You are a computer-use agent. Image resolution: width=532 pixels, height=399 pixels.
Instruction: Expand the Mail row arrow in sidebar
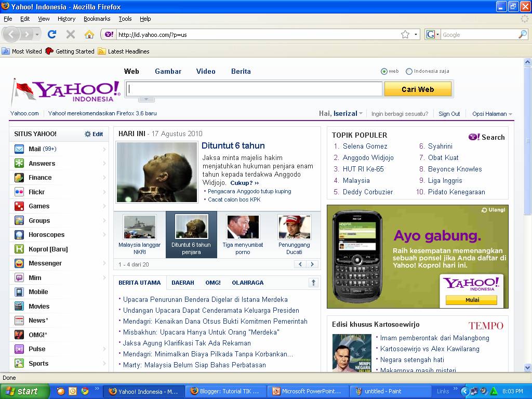(104, 149)
